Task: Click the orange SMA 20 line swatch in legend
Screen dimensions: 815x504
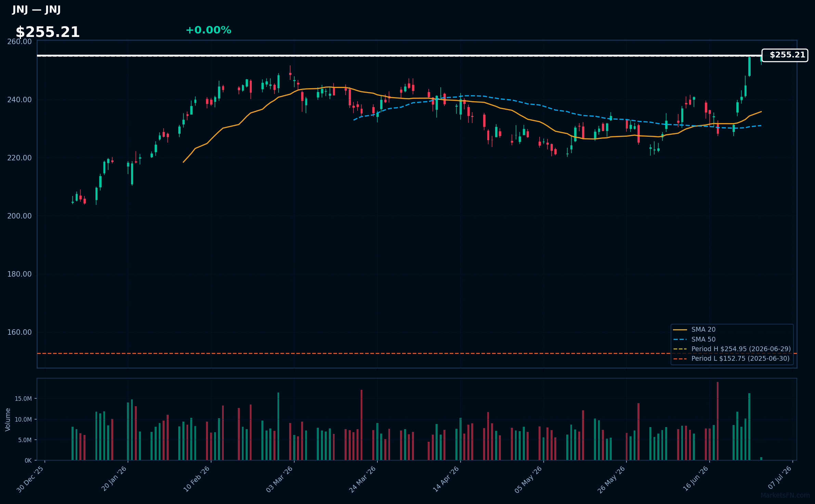Action: click(x=680, y=330)
